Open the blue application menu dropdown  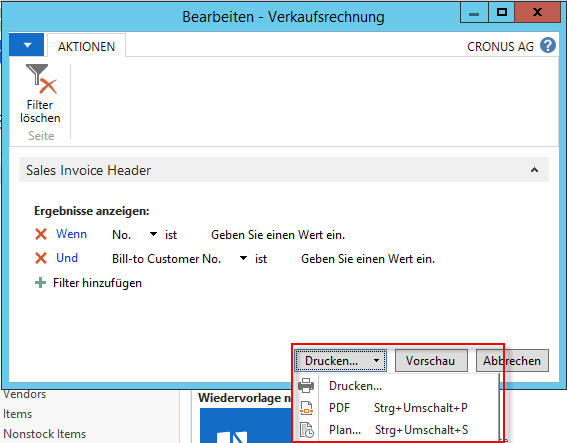pos(26,45)
